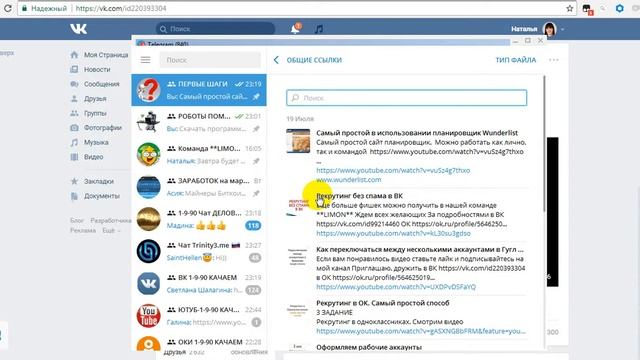Viewport: 640px width, 360px height.
Task: Reload the page in the browser
Action: coord(7,8)
